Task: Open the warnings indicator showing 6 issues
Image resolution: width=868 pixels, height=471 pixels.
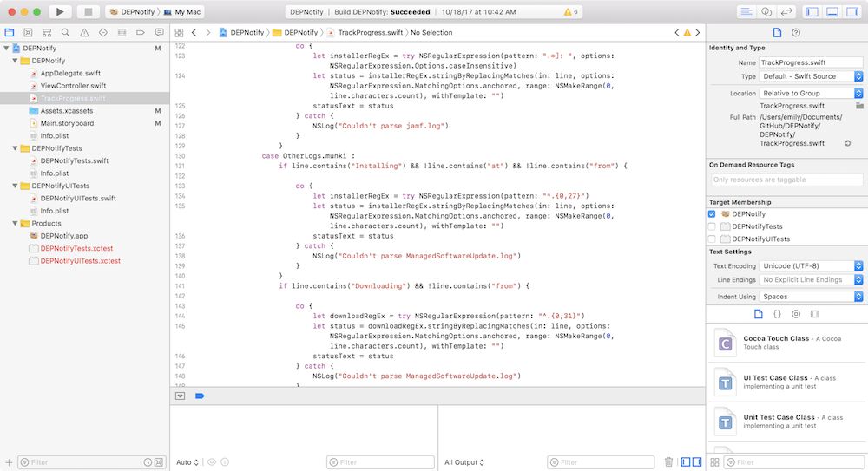Action: click(x=571, y=12)
